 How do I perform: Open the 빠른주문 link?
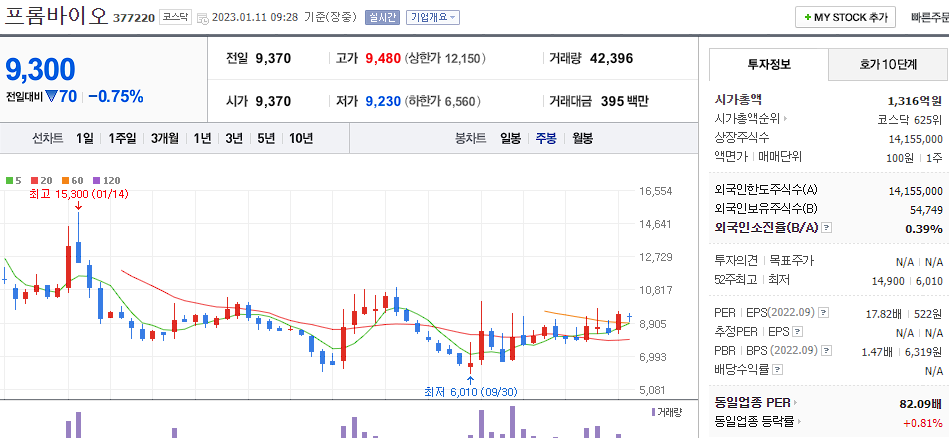[x=930, y=18]
